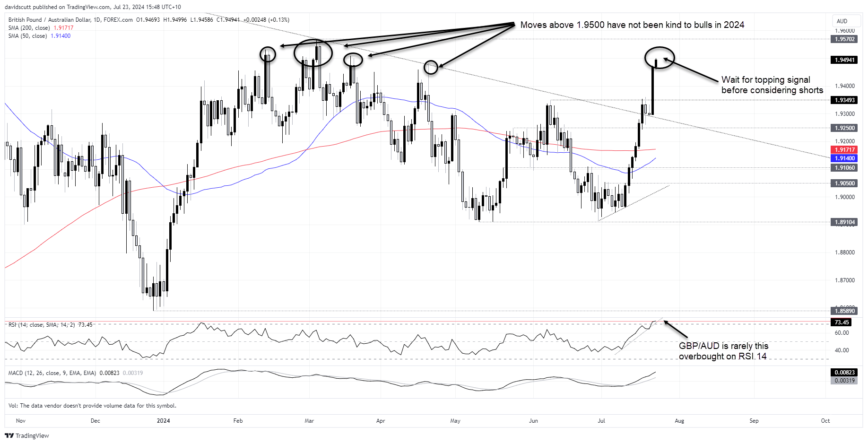This screenshot has height=444, width=868.
Task: Click the blue 1.91400 SMA price label
Action: click(844, 158)
